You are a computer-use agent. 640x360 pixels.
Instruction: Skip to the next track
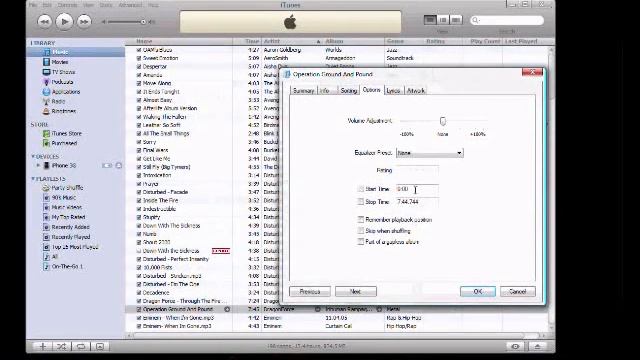[84, 22]
